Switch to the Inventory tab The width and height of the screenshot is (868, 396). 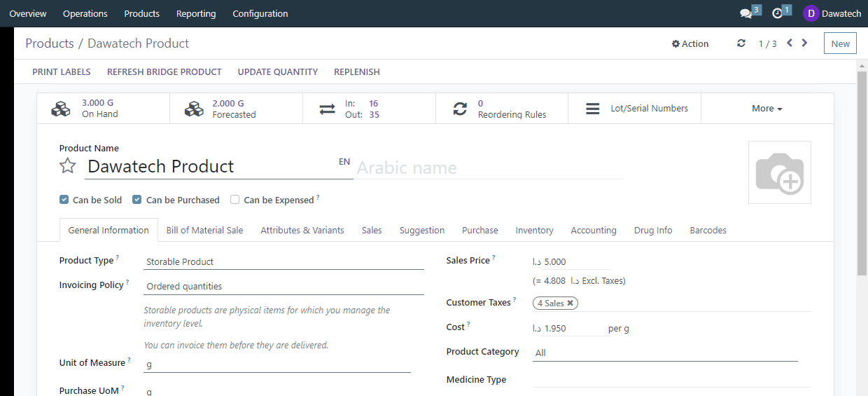pyautogui.click(x=535, y=230)
